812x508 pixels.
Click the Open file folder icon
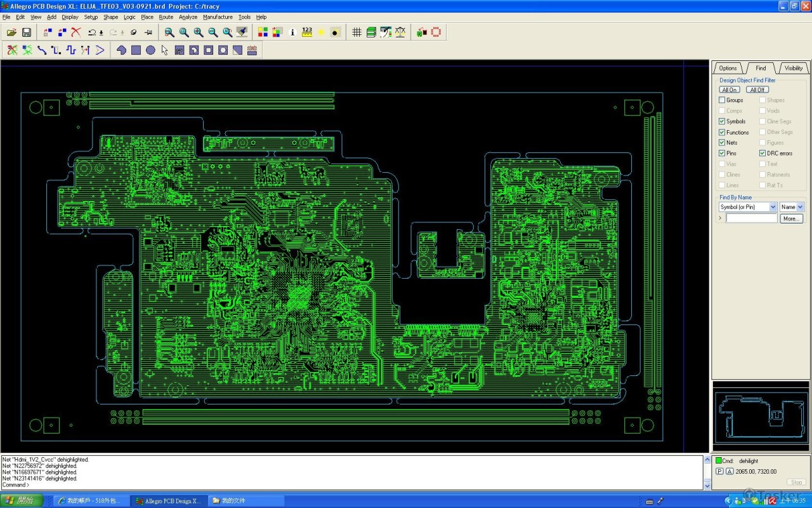[x=11, y=32]
